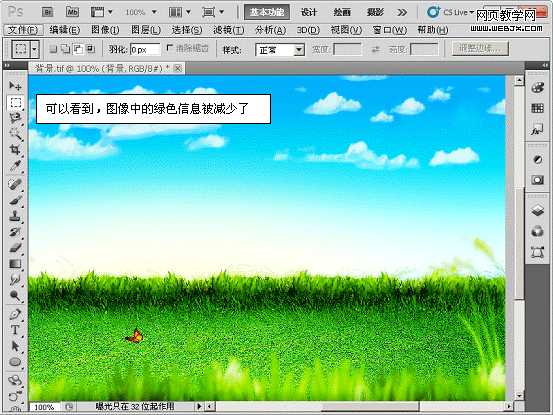553x415 pixels.
Task: Select the Magic Wand tool
Action: [15, 134]
